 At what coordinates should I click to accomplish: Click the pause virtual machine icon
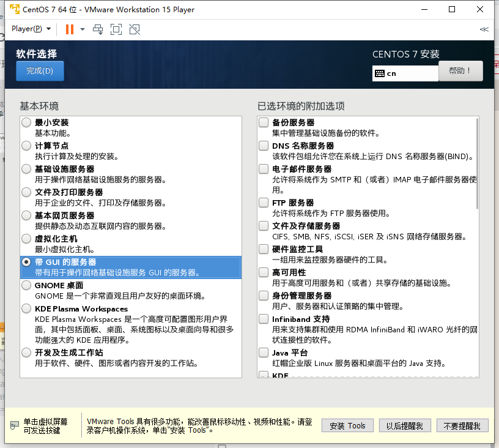tap(69, 29)
